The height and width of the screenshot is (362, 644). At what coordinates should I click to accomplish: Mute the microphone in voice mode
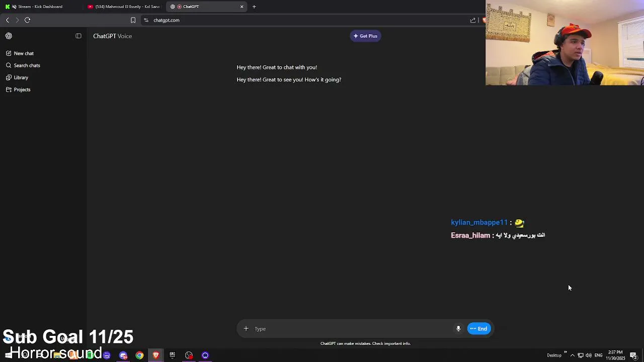pyautogui.click(x=458, y=329)
